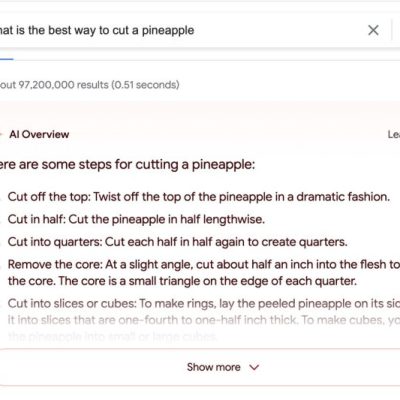Click the chevron beside Show more

tap(254, 367)
